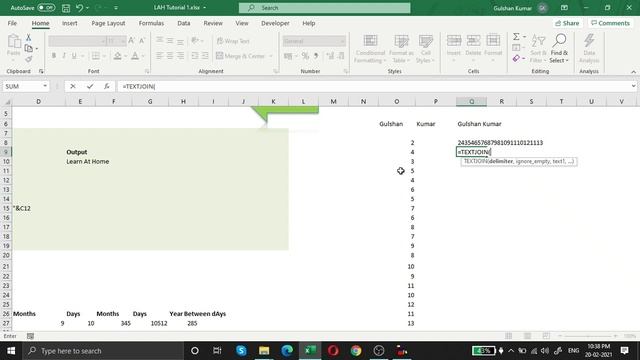Toggle Underline formatting
This screenshot has width=640, height=360.
(x=74, y=56)
